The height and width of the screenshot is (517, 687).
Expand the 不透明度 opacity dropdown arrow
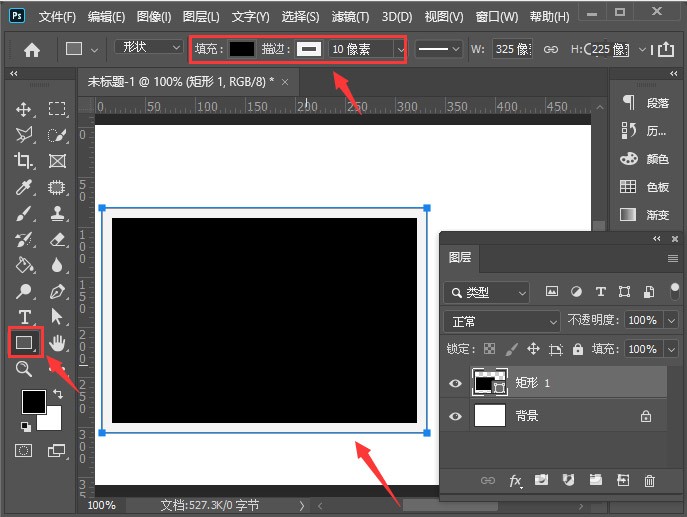pyautogui.click(x=670, y=321)
